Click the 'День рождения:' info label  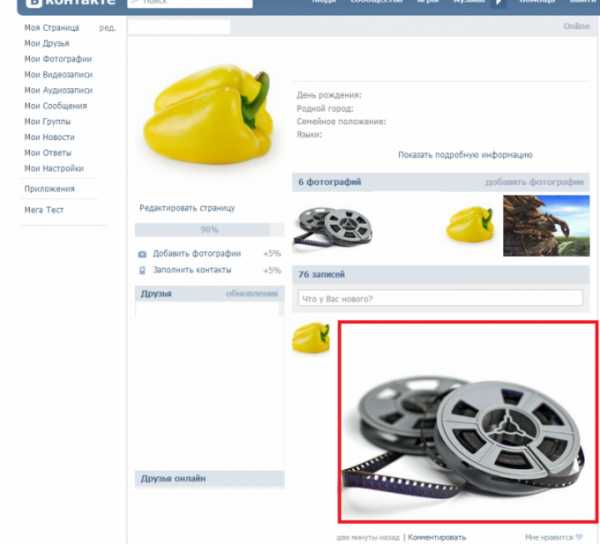(329, 95)
